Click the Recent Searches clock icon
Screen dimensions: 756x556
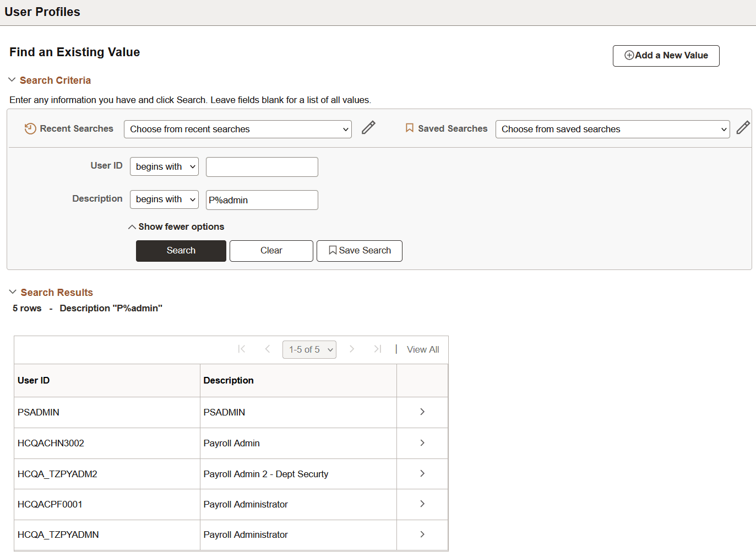(x=30, y=128)
